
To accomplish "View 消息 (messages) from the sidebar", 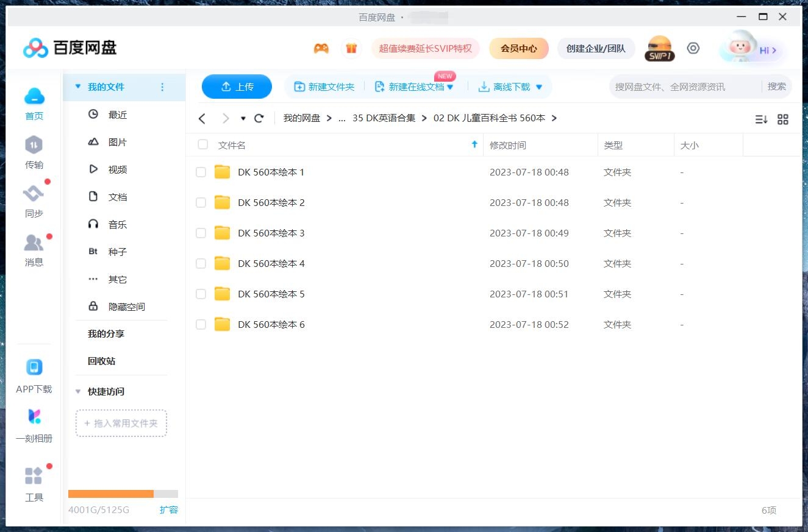I will (34, 249).
